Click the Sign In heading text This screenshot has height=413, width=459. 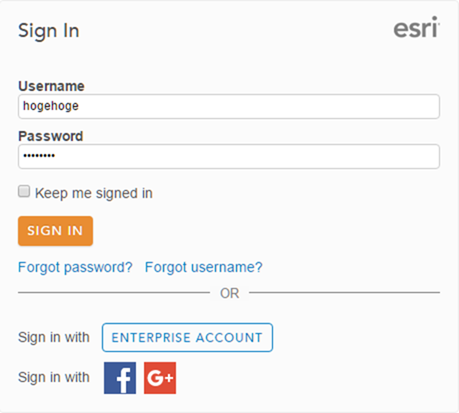(49, 31)
